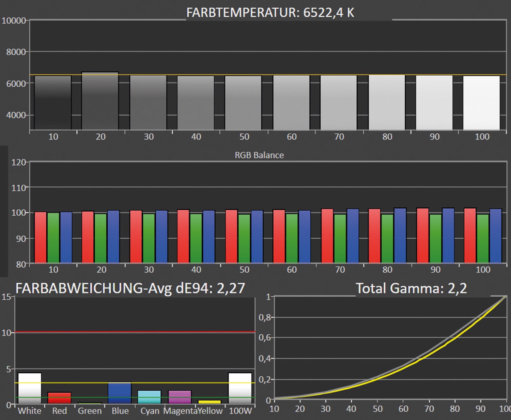Click the FARBTEMPERATUR: 6522,4 K title

[270, 13]
